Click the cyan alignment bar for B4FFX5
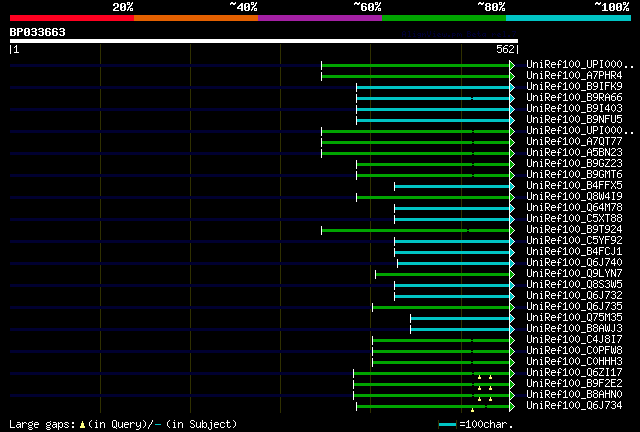The image size is (640, 432). click(x=452, y=187)
